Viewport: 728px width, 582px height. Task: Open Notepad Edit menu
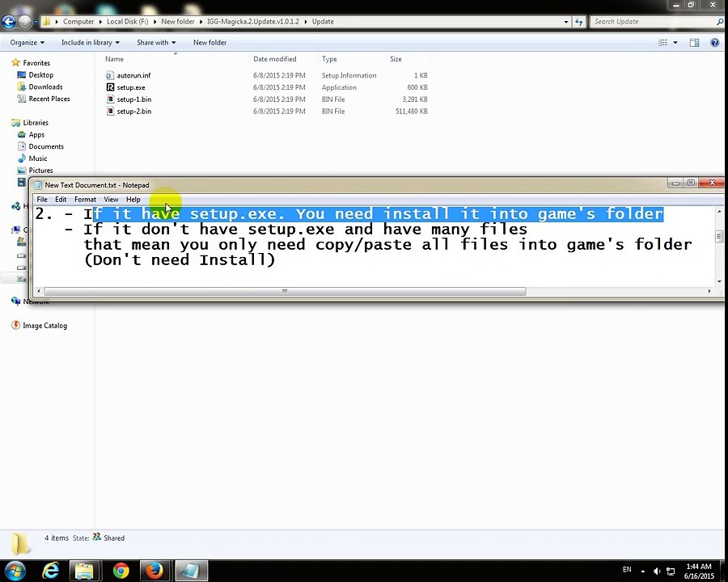coord(61,200)
